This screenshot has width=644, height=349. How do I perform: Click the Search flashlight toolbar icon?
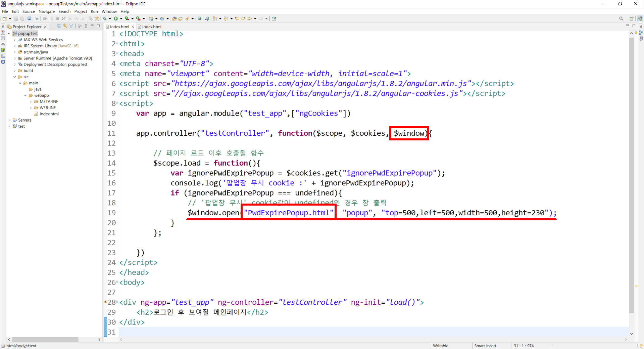click(187, 18)
